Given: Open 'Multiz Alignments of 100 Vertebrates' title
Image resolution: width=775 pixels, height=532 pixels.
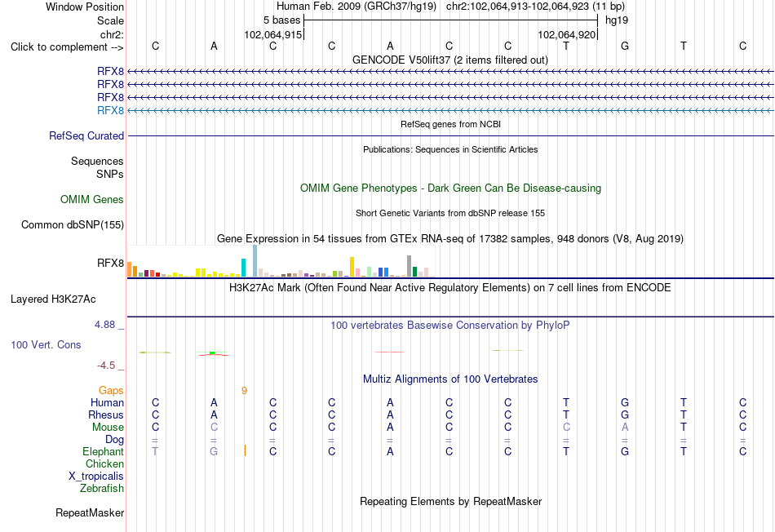Looking at the screenshot, I should point(450,379).
